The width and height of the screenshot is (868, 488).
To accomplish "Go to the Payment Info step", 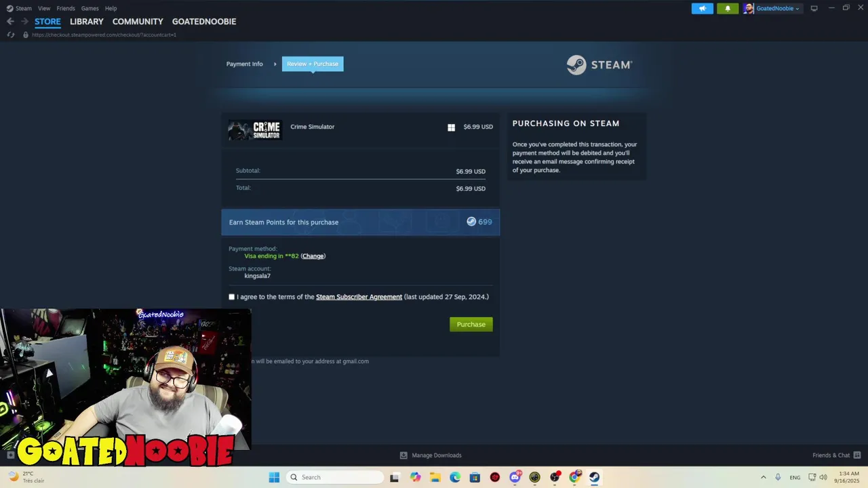I will (x=244, y=64).
